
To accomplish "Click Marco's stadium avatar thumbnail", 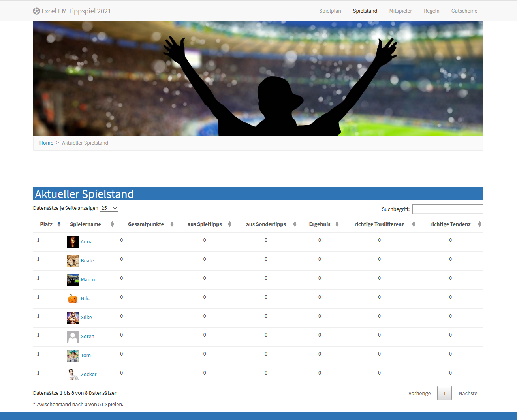I will click(x=73, y=280).
